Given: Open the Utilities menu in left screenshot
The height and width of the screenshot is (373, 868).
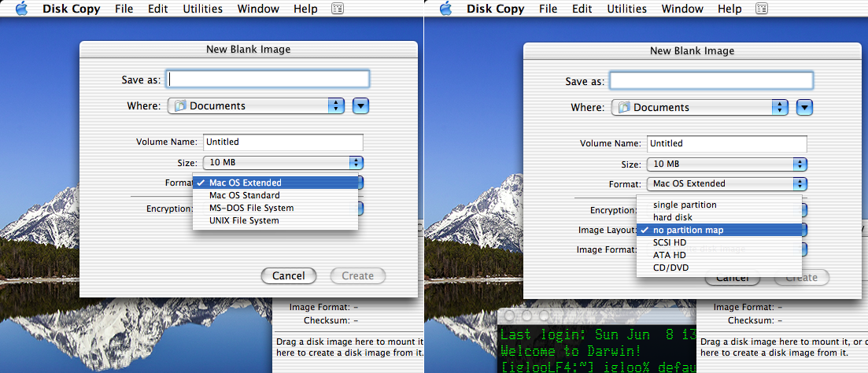Looking at the screenshot, I should (202, 9).
